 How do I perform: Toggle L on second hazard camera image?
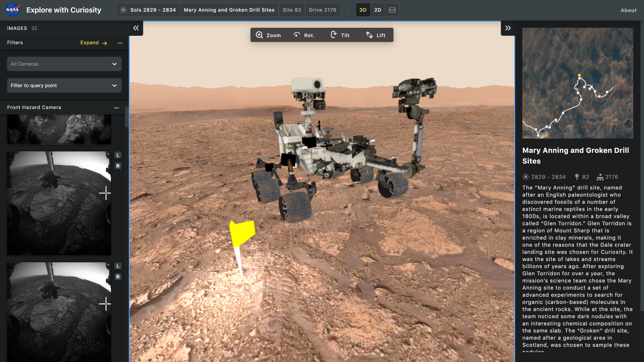pos(118,155)
